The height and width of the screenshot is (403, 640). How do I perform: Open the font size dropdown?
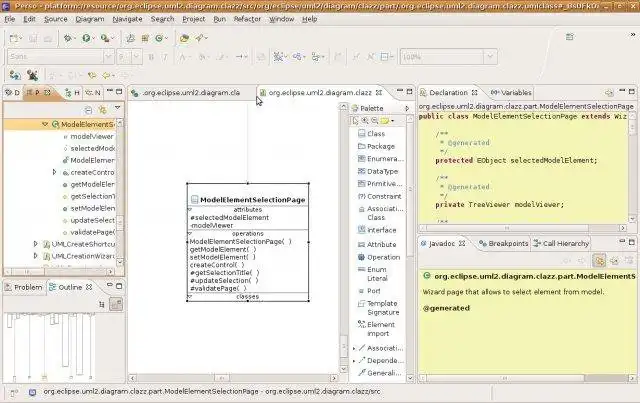(137, 57)
